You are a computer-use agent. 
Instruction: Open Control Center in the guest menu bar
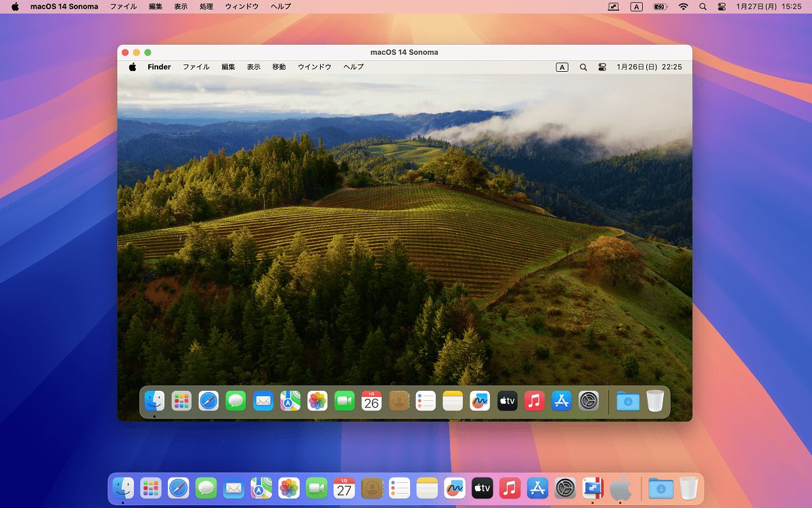[x=602, y=67]
